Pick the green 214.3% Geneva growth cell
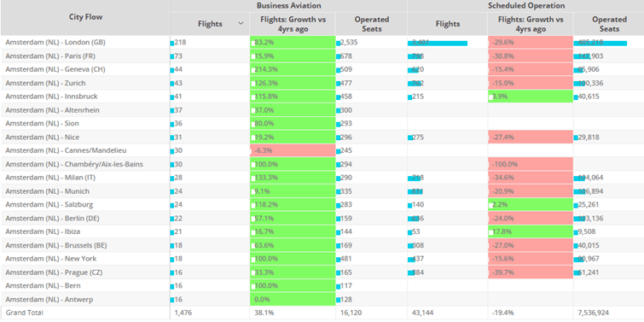The image size is (644, 322). coord(293,69)
